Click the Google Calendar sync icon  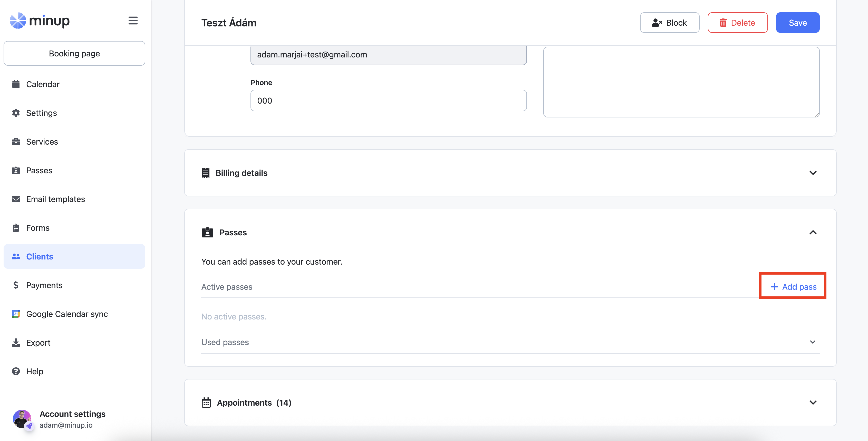click(x=16, y=314)
